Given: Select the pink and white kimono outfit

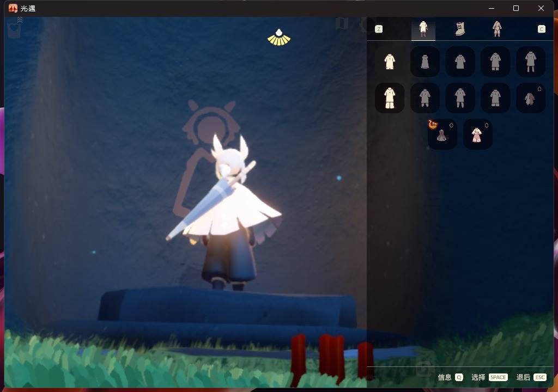Looking at the screenshot, I should coord(477,134).
